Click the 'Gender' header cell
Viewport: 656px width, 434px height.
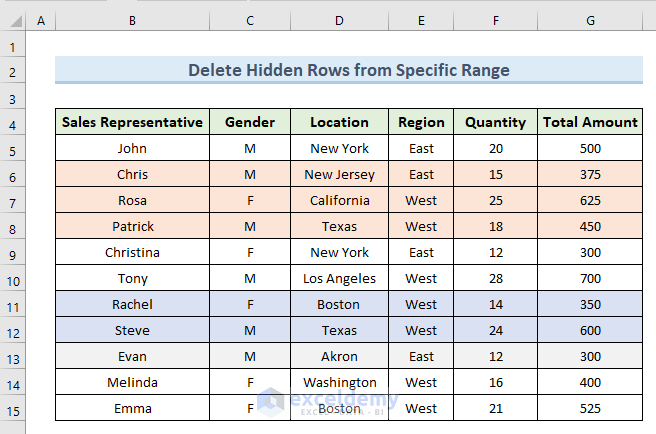point(249,122)
